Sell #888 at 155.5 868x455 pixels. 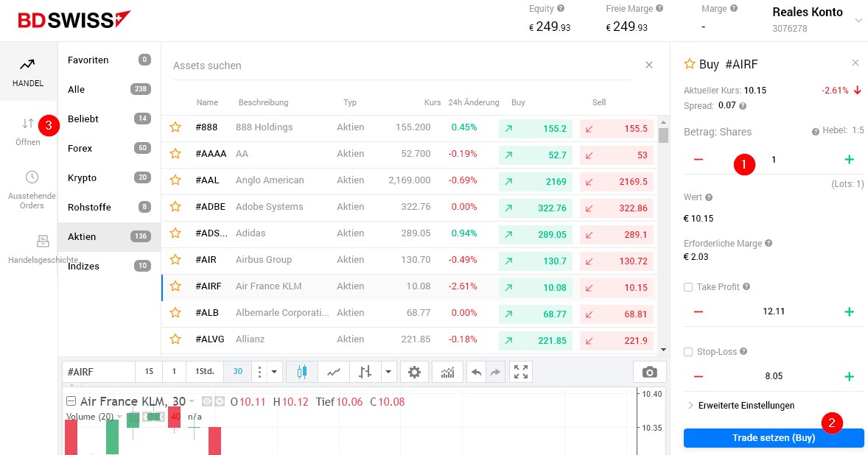617,128
